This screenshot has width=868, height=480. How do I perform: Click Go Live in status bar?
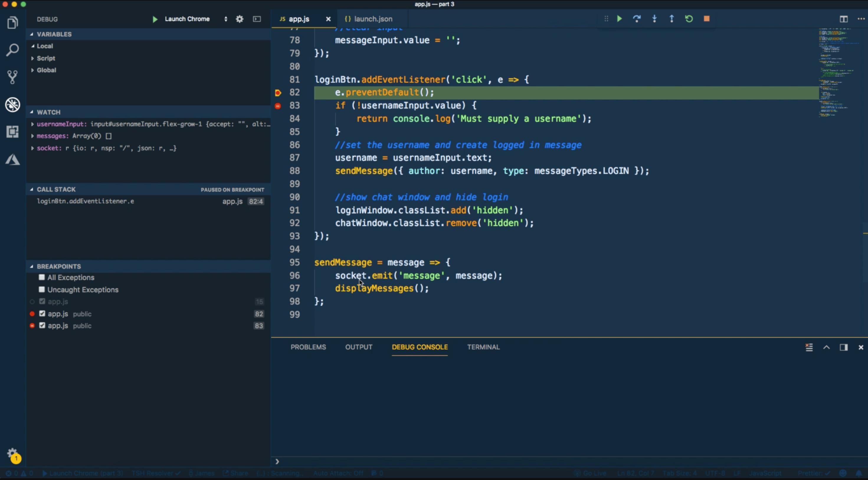pyautogui.click(x=590, y=473)
